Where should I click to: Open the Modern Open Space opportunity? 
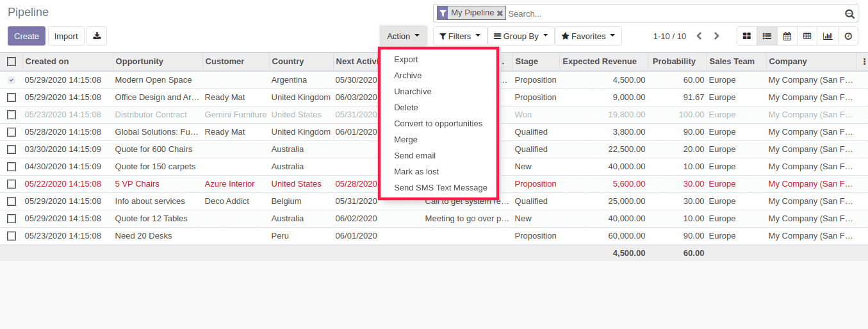tap(153, 80)
